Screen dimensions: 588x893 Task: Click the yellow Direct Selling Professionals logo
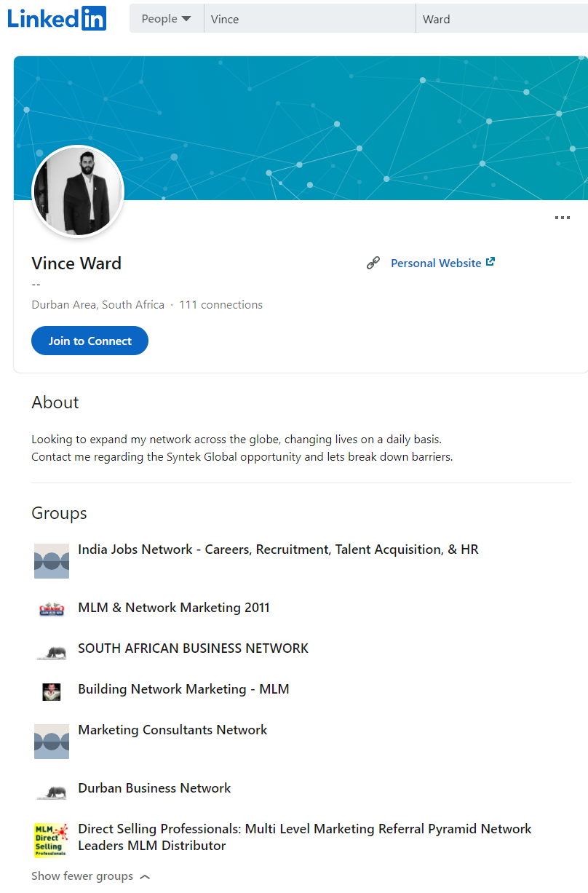[x=52, y=841]
